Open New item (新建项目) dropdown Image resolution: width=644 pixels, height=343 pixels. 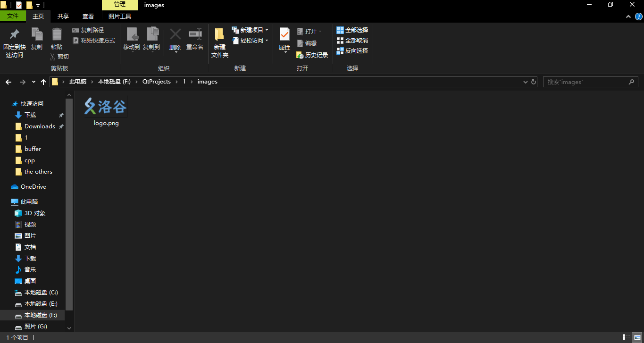coord(250,30)
